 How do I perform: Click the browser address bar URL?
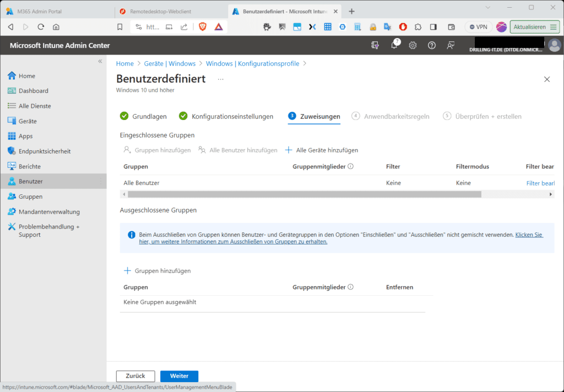click(x=153, y=27)
